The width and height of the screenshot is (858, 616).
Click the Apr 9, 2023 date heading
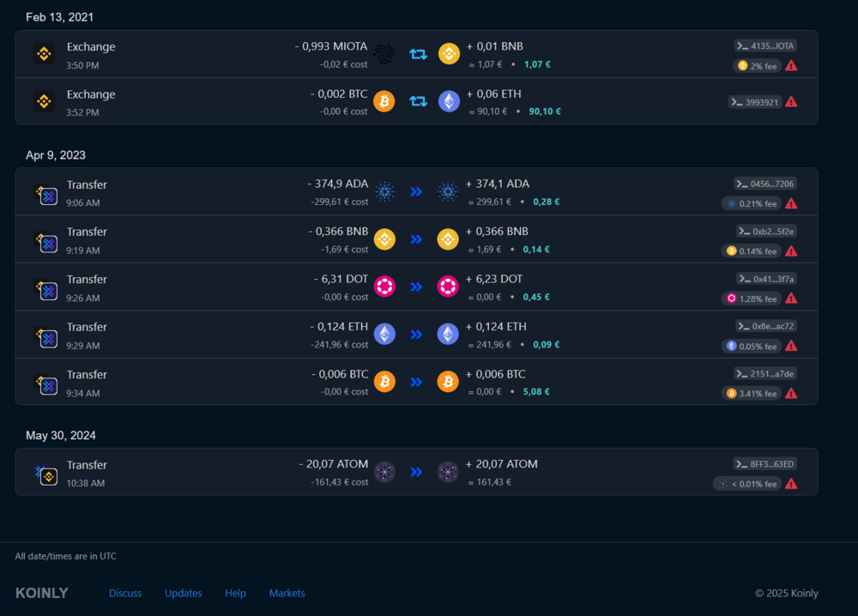tap(56, 154)
